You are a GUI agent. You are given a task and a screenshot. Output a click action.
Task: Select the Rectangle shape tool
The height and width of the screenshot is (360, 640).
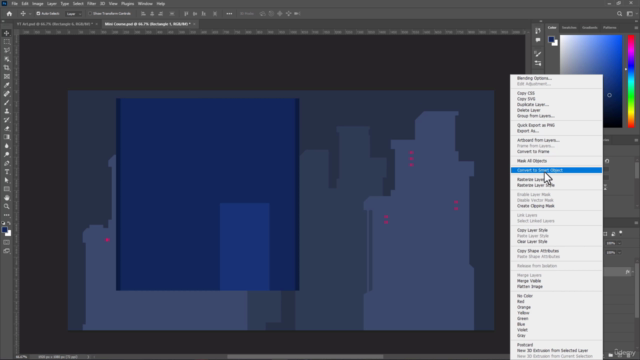point(7,189)
